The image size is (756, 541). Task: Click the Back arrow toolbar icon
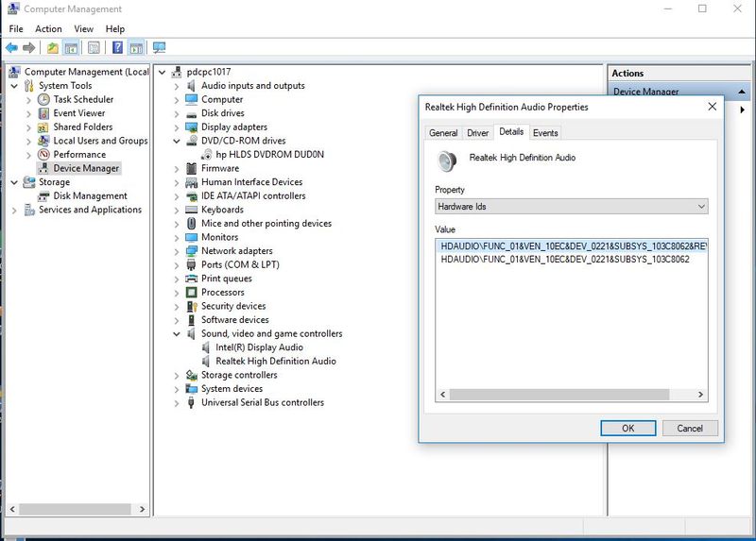click(11, 47)
